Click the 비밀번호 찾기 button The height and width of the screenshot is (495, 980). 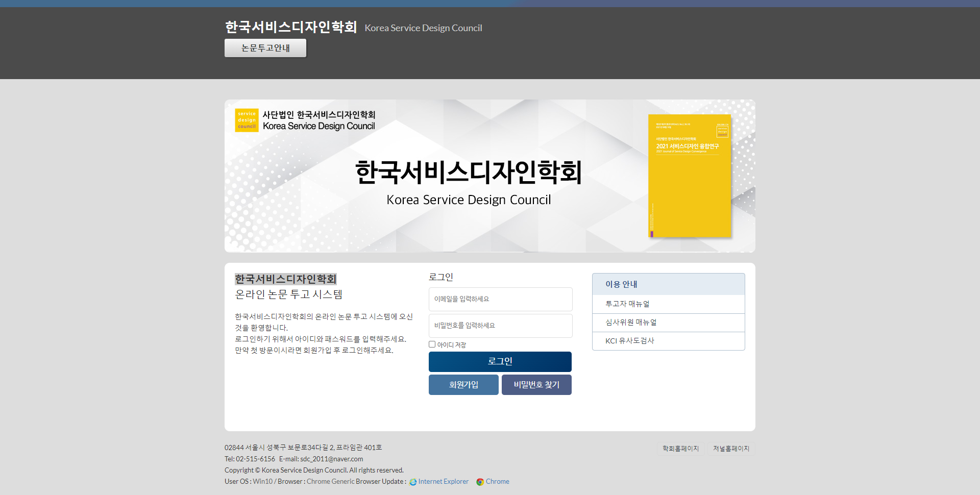(x=536, y=385)
